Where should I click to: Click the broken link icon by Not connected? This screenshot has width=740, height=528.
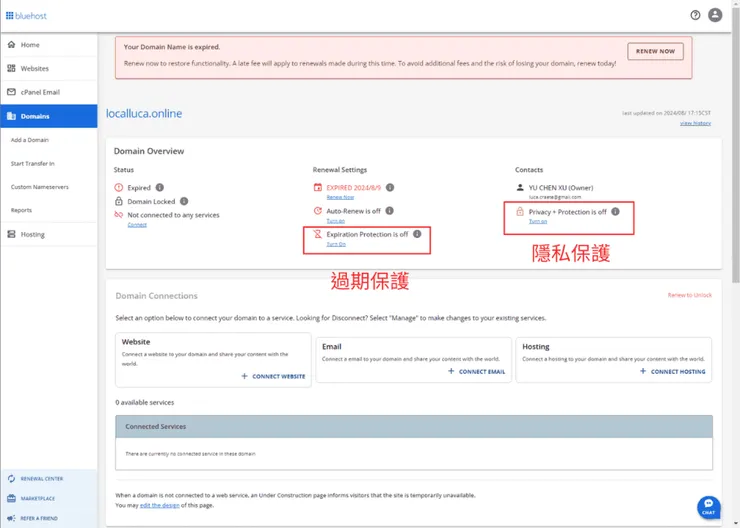pos(118,215)
